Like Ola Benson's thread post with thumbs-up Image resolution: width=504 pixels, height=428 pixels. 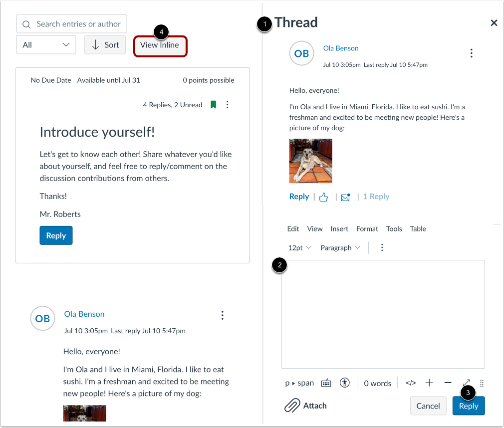(323, 197)
